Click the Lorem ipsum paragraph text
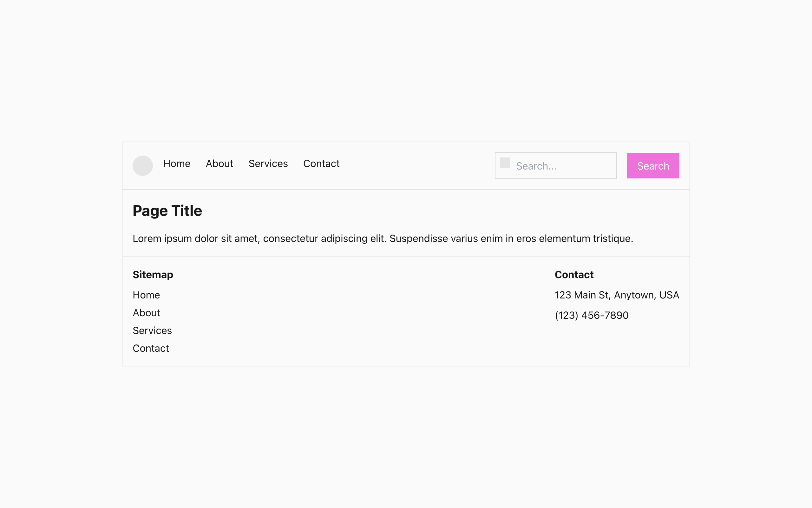 (383, 238)
